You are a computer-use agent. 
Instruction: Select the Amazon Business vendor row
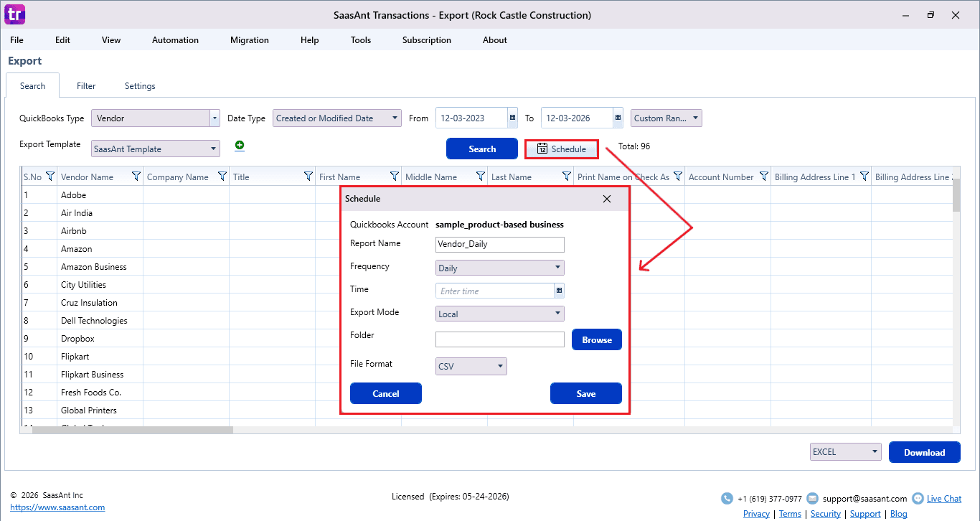[486, 267]
